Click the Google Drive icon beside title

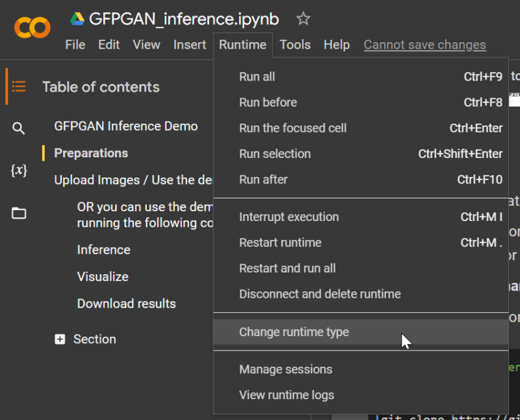(x=77, y=19)
